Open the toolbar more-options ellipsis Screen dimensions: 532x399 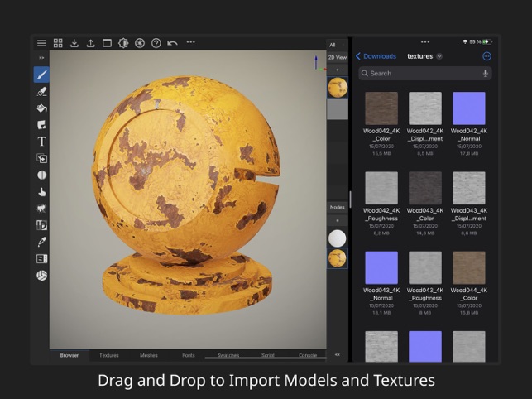point(190,42)
